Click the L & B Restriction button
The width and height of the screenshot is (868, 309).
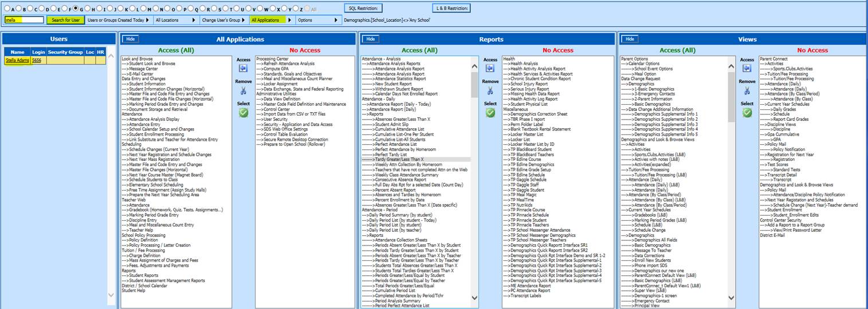pyautogui.click(x=451, y=8)
